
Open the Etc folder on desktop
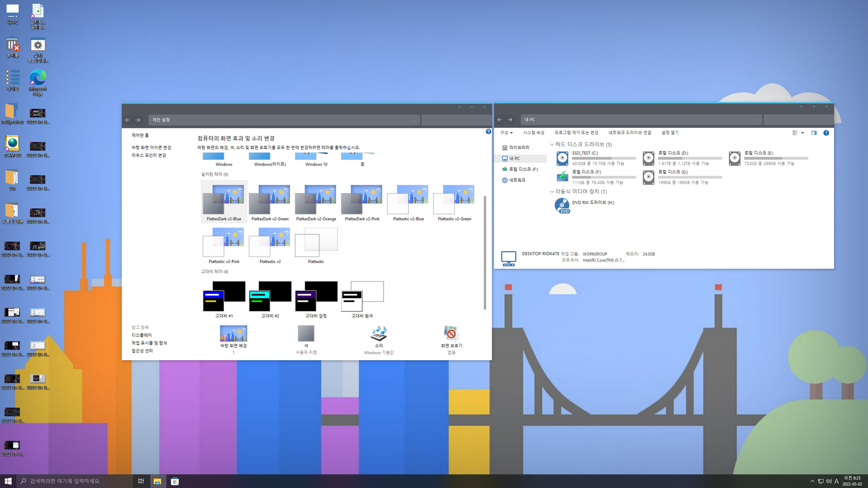pyautogui.click(x=12, y=180)
